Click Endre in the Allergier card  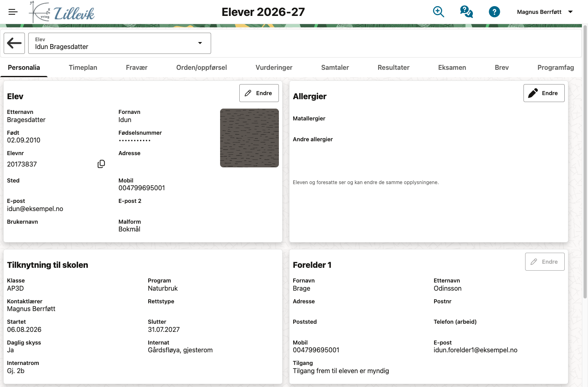pos(544,93)
